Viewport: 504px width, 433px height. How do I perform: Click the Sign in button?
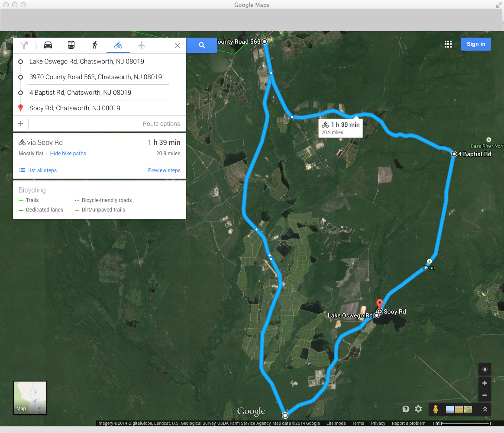[476, 44]
